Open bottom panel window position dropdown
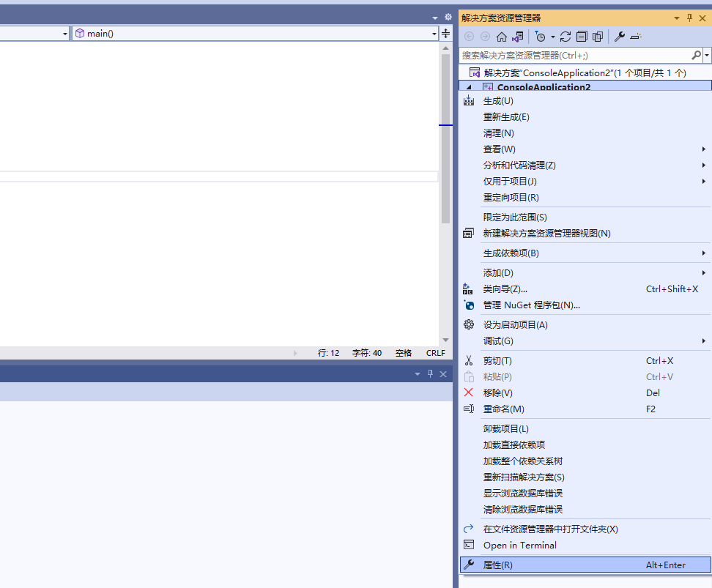This screenshot has height=588, width=712. [x=418, y=374]
